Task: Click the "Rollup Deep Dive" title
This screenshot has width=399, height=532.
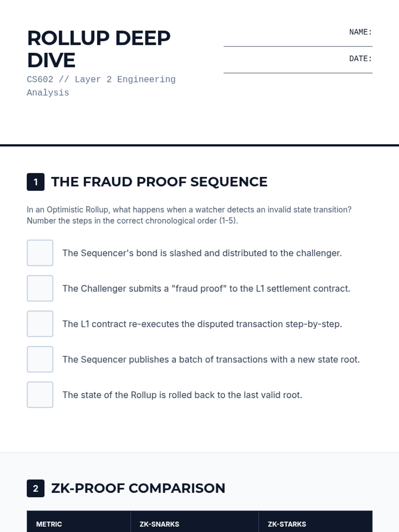Action: click(99, 49)
